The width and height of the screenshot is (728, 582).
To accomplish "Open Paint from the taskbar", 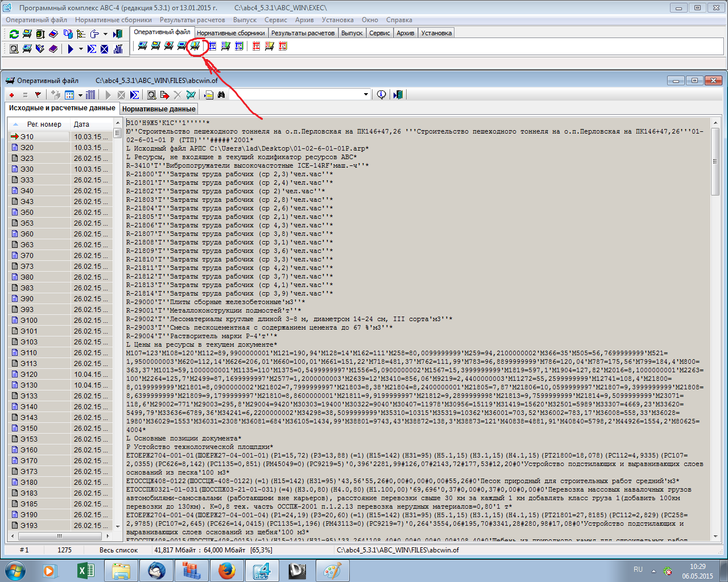I will (332, 570).
